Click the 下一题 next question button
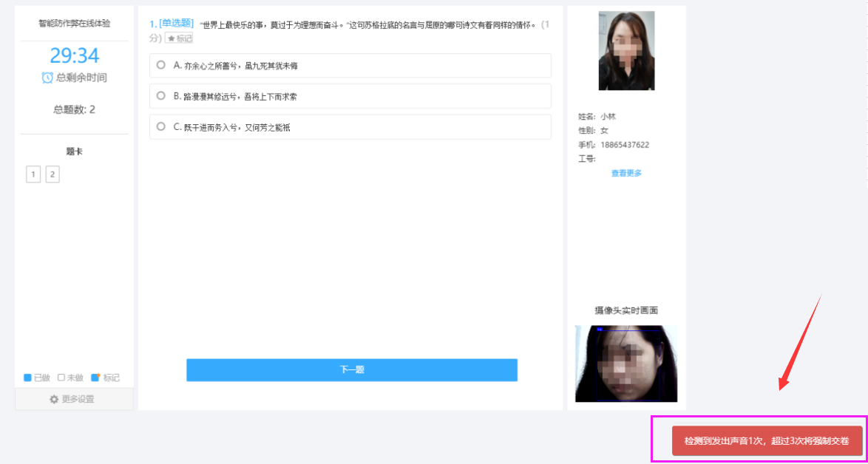 coord(352,370)
